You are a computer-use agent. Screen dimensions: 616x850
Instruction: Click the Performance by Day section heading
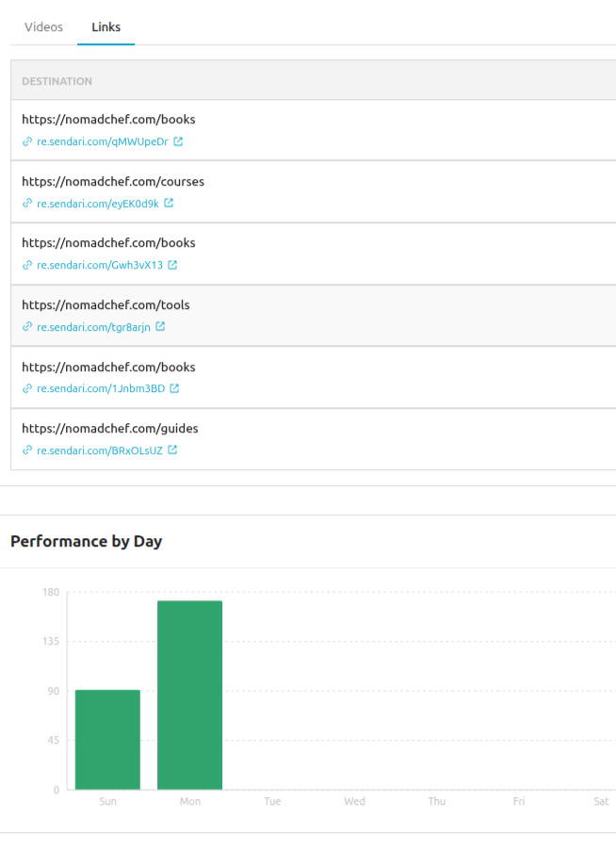coord(86,541)
